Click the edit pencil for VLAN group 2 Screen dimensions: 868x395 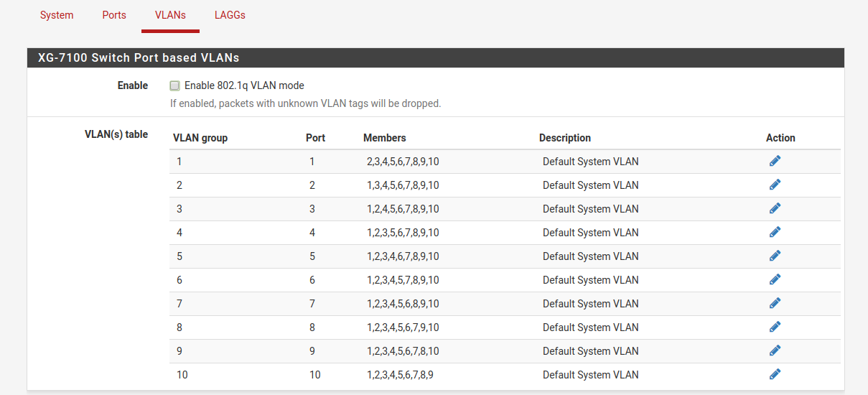click(x=775, y=185)
